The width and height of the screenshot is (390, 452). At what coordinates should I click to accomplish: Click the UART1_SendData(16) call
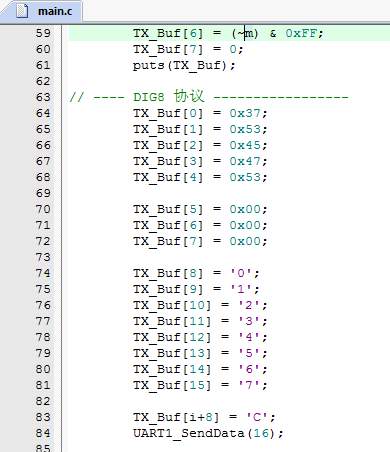(208, 433)
